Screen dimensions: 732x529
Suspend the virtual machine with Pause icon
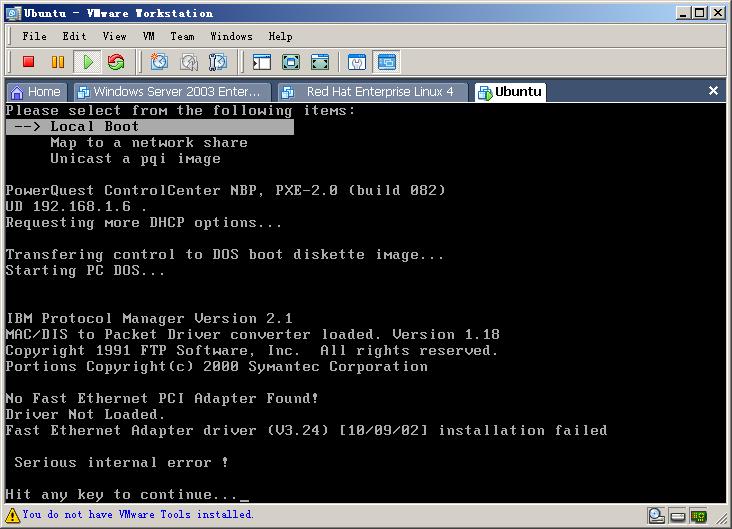pyautogui.click(x=58, y=62)
